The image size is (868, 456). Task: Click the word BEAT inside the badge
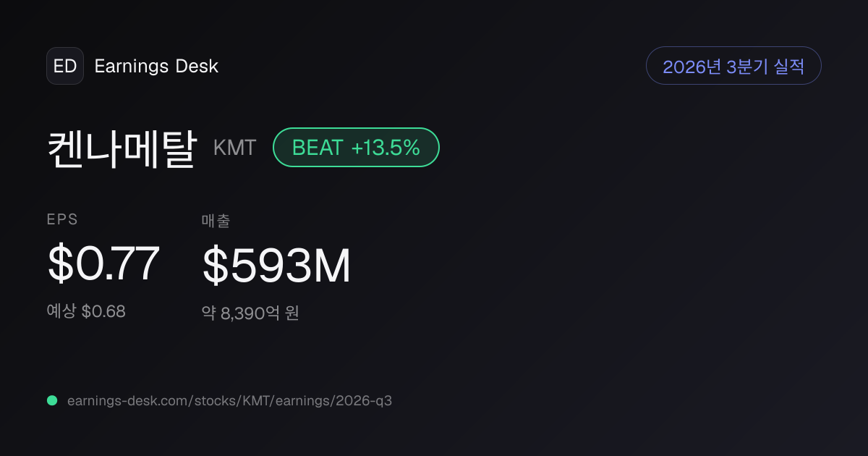[x=318, y=148]
